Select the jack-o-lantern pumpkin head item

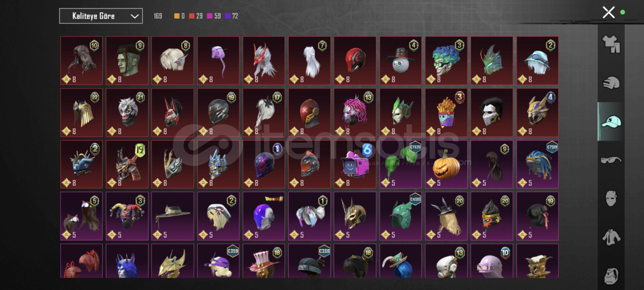[446, 164]
